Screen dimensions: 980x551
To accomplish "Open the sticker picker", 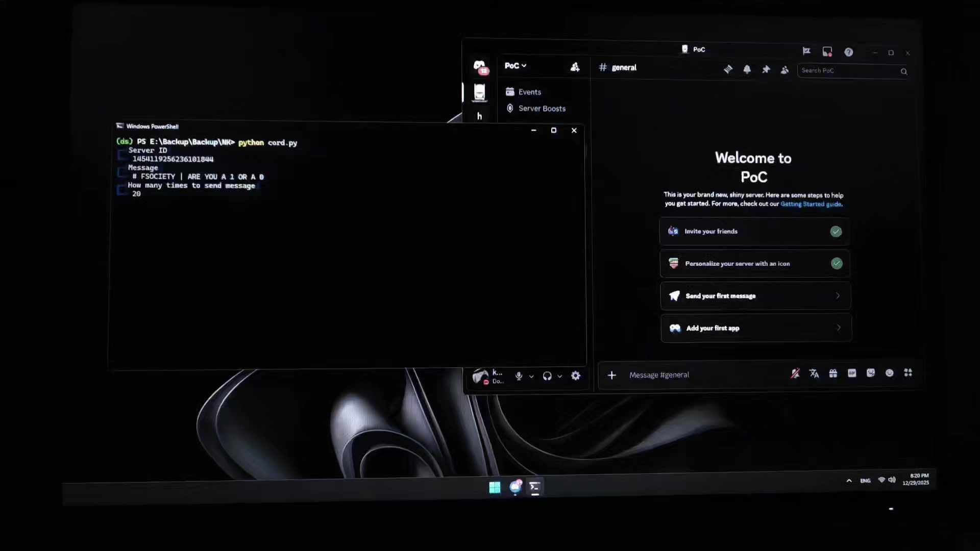I will [x=871, y=373].
